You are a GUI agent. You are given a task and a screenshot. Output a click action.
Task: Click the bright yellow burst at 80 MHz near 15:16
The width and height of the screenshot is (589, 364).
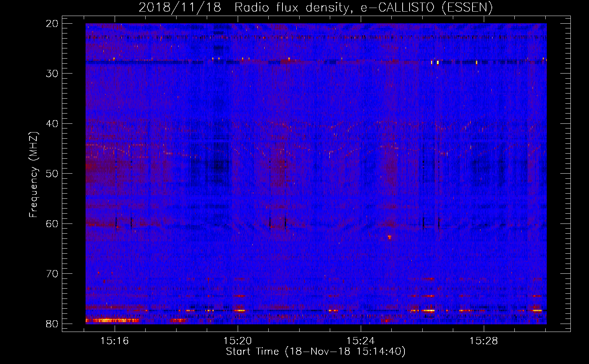click(x=112, y=321)
